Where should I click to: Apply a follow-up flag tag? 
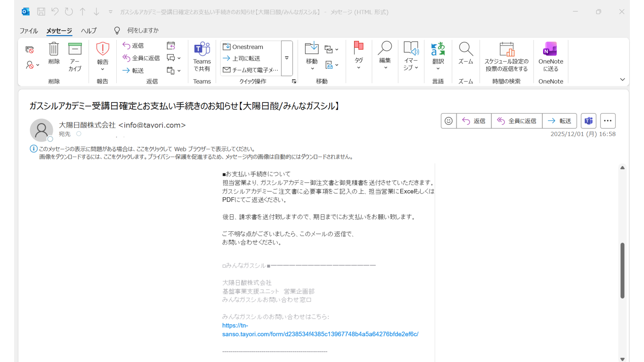pyautogui.click(x=358, y=56)
